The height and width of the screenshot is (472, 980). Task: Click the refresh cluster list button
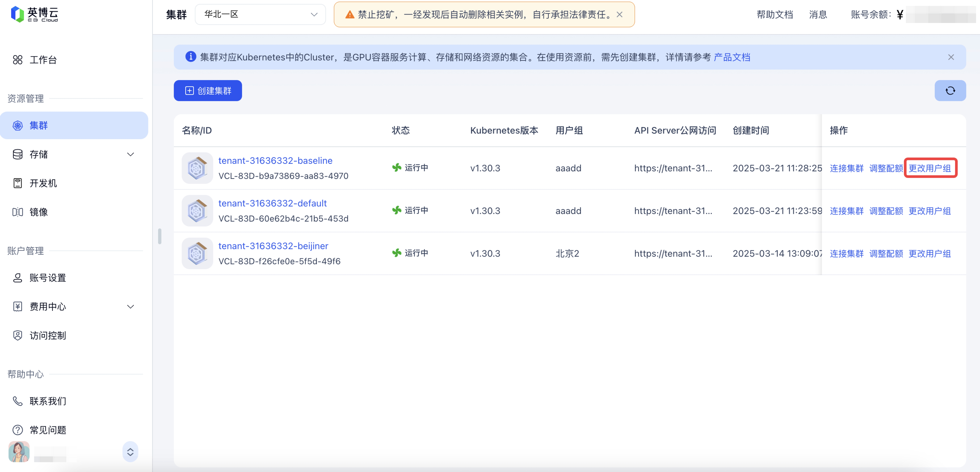click(x=950, y=91)
